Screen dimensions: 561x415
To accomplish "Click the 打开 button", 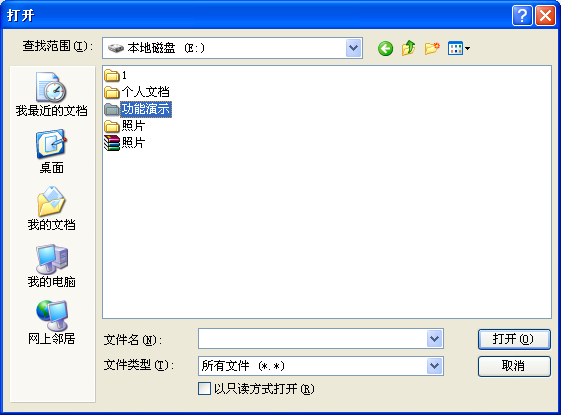I will coord(514,339).
